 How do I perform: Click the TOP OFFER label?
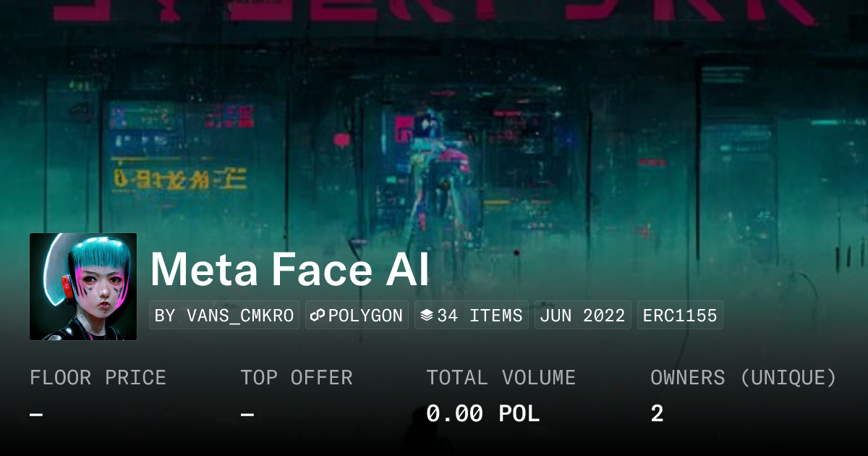click(x=297, y=378)
